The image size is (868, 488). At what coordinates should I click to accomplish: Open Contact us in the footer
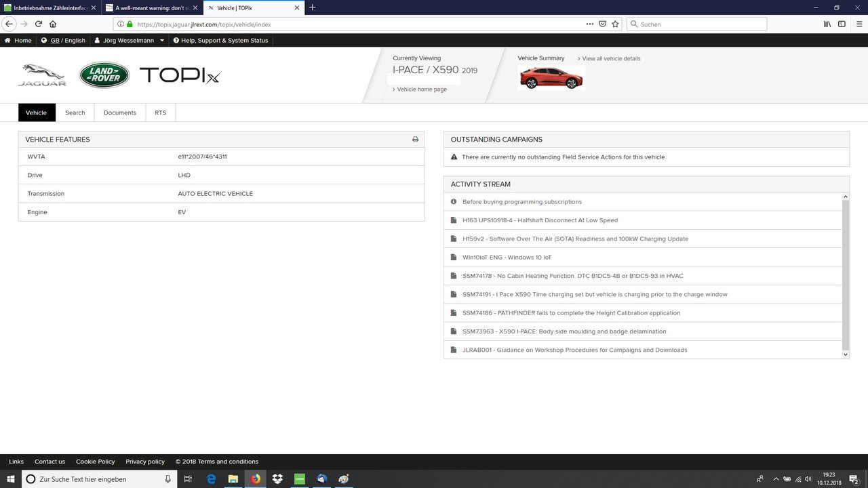click(x=50, y=462)
